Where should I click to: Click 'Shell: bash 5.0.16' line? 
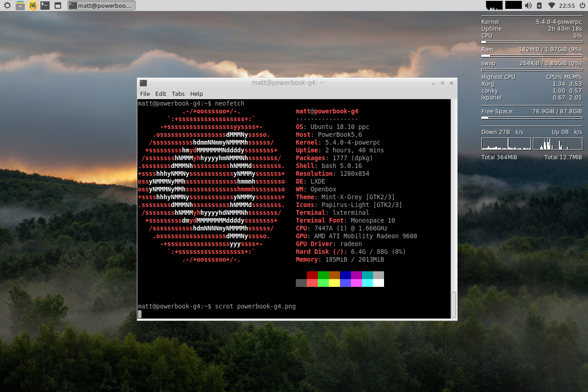coord(329,166)
